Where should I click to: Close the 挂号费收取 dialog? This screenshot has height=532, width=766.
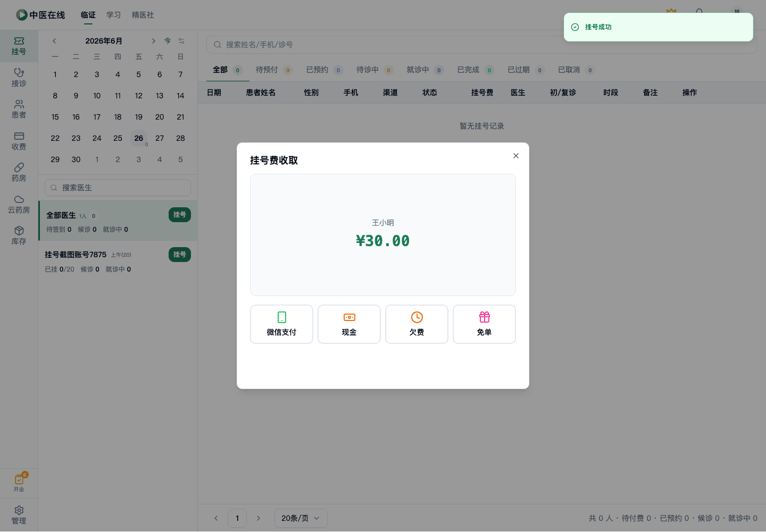(515, 156)
